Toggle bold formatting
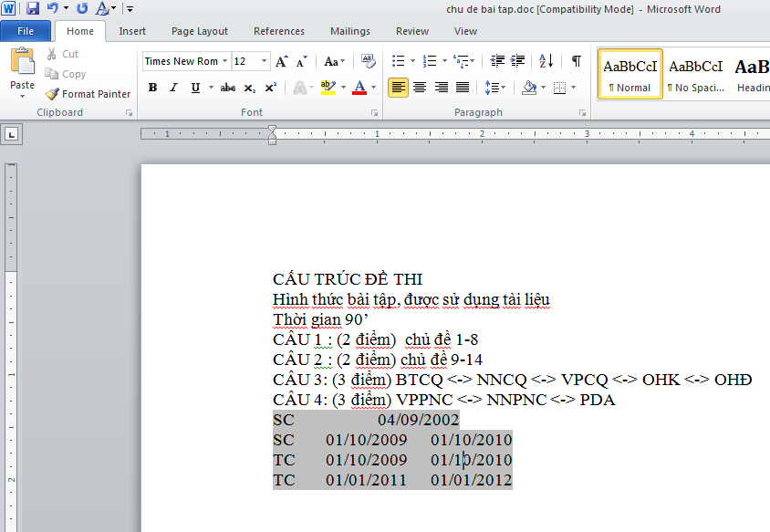The image size is (770, 532). [x=152, y=88]
